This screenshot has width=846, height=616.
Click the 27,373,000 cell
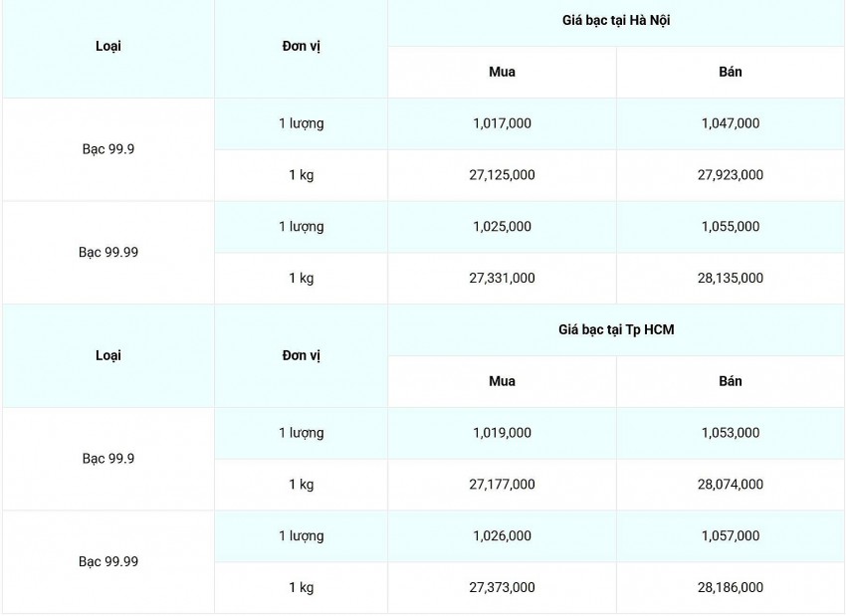click(502, 588)
